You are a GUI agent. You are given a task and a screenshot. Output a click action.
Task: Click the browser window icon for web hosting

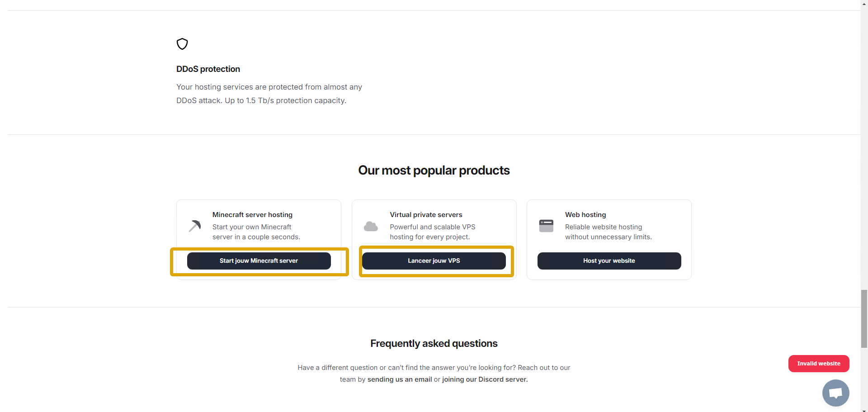546,226
